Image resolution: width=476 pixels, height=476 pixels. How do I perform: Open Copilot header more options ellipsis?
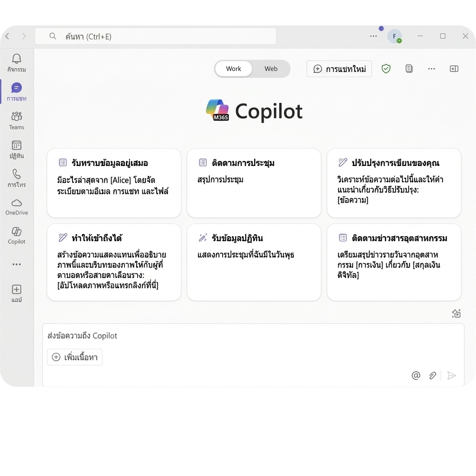[x=431, y=69]
